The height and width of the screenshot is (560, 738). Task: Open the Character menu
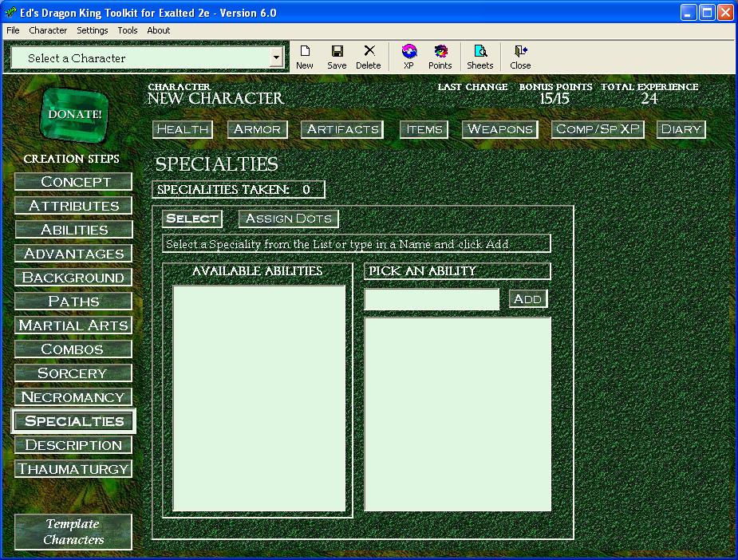(48, 30)
